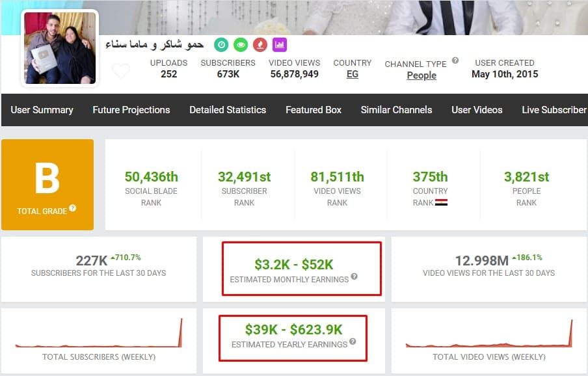The image size is (588, 376).
Task: Go to the Featured Box tab
Action: pyautogui.click(x=314, y=110)
